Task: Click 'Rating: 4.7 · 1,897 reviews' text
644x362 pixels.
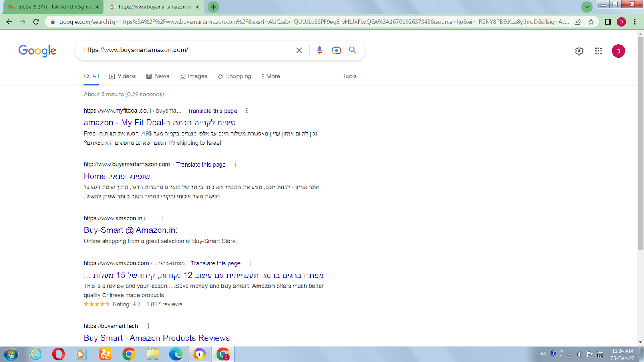Action: [147, 304]
